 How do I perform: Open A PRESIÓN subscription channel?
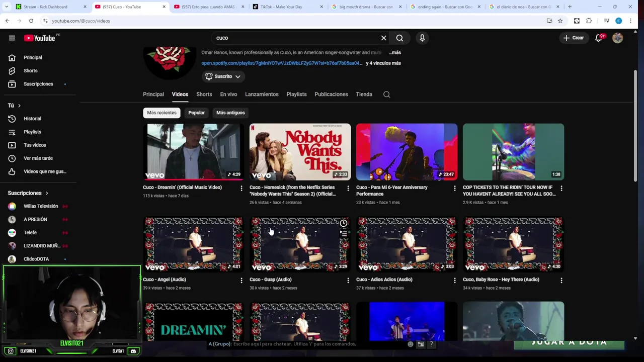tap(35, 219)
